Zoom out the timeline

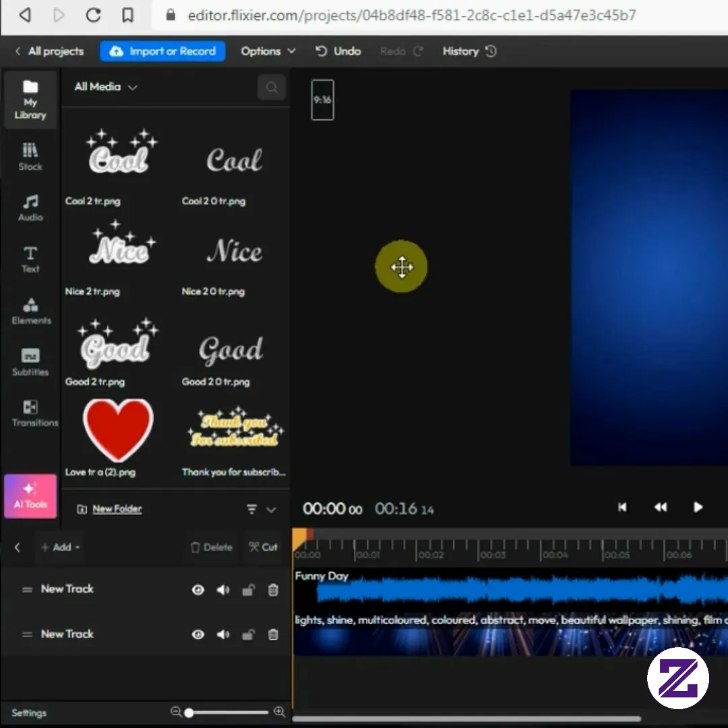(x=175, y=712)
